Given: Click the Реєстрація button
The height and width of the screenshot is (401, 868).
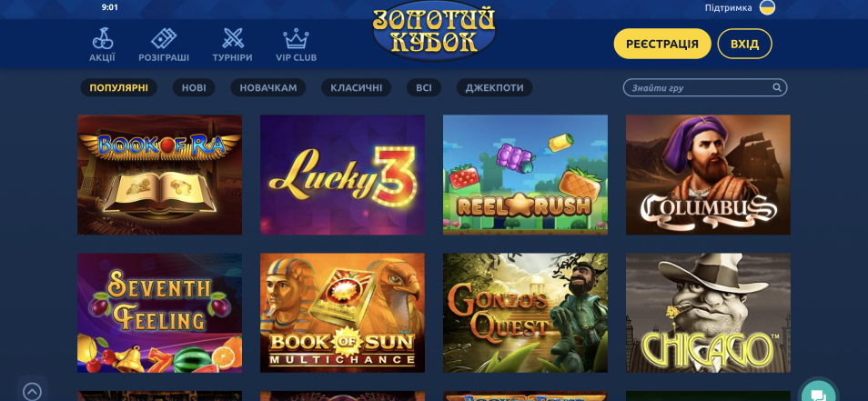Looking at the screenshot, I should (662, 44).
